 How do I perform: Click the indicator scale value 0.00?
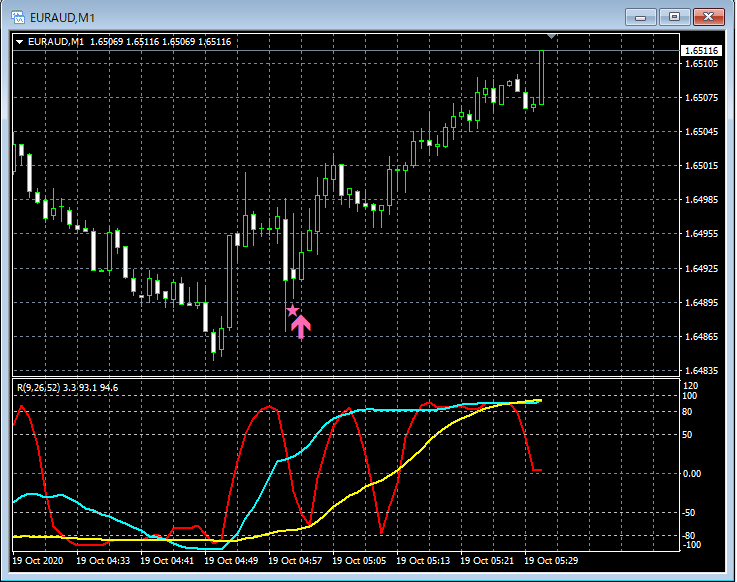click(692, 474)
